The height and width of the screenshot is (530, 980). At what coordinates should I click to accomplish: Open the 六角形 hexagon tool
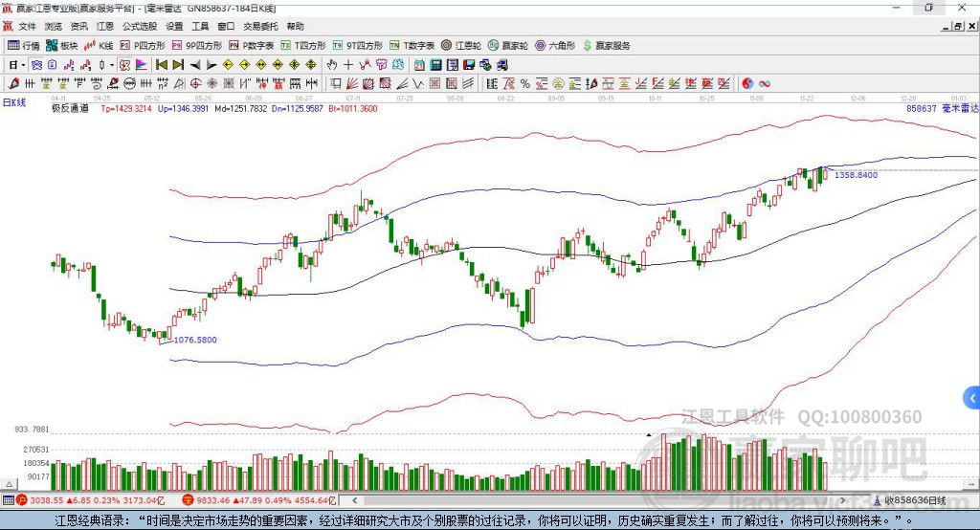555,46
